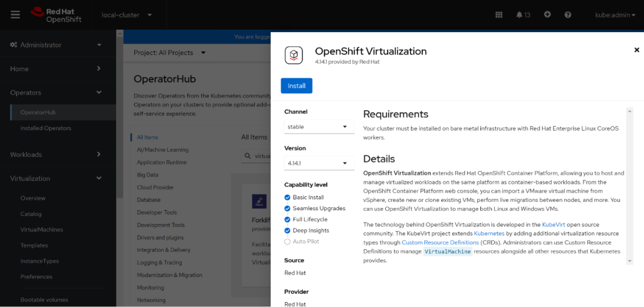Filter by Logging & Tracing category
The width and height of the screenshot is (644, 307).
(x=159, y=263)
